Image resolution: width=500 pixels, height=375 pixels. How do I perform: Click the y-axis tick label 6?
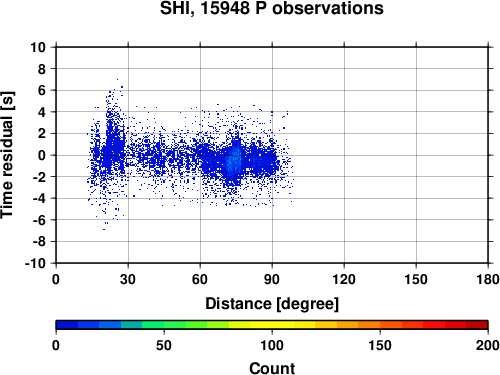click(x=42, y=90)
